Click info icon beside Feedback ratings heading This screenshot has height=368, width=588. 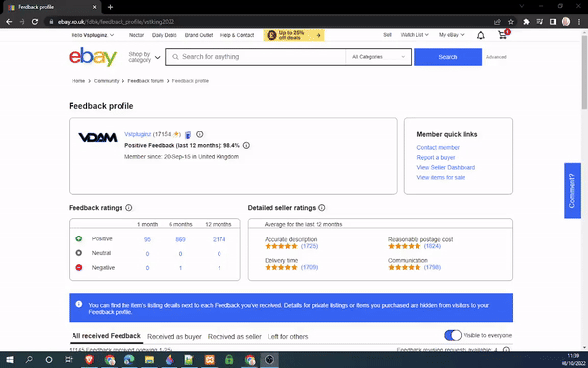tap(129, 208)
